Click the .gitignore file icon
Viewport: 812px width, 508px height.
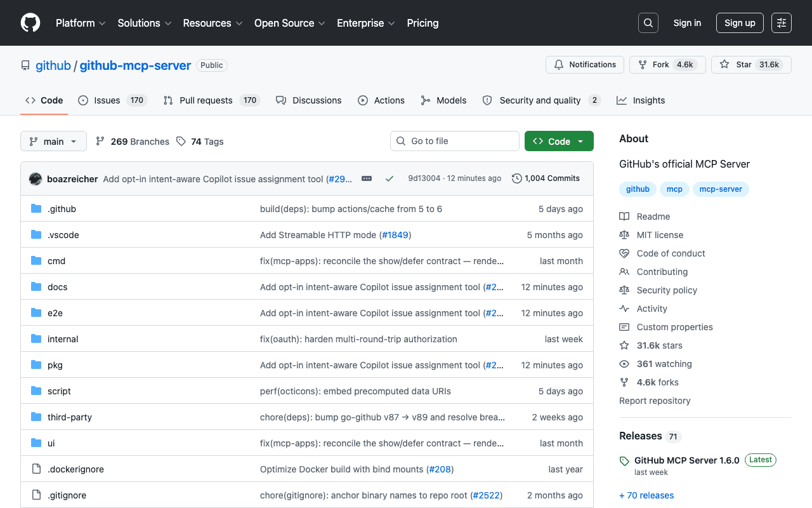(x=36, y=495)
